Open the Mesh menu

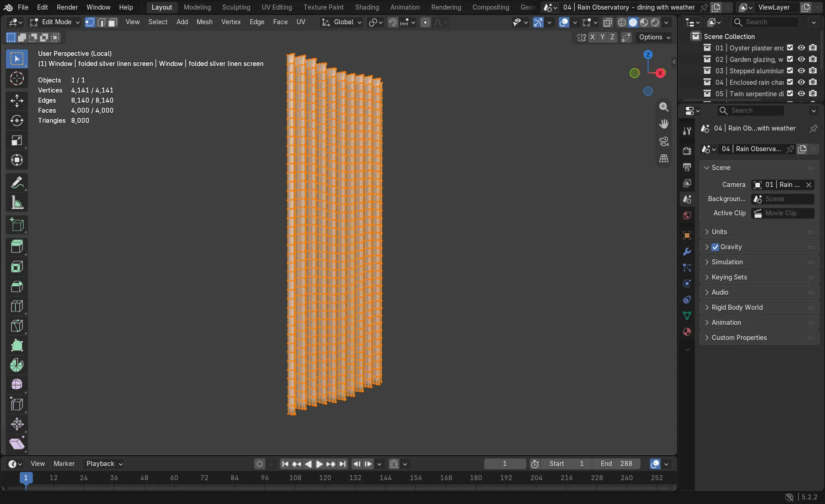click(204, 22)
